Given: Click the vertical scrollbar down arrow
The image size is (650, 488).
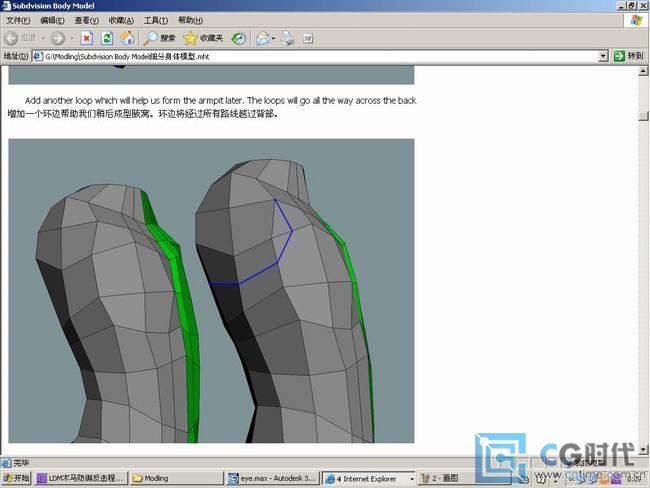Looking at the screenshot, I should (x=643, y=449).
